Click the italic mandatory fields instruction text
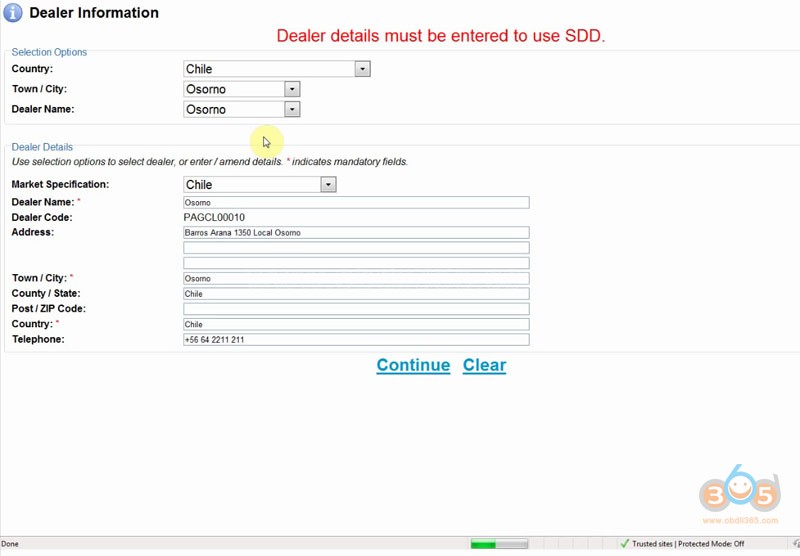This screenshot has height=556, width=800. click(210, 162)
